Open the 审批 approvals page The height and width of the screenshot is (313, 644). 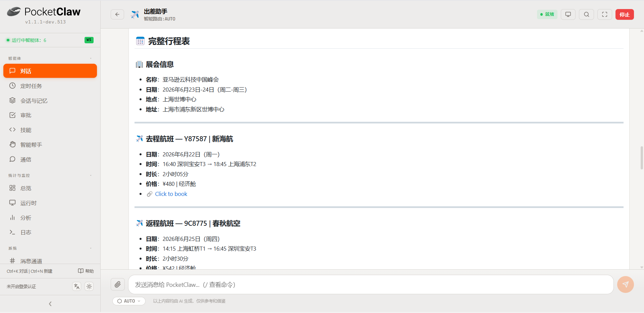(50, 115)
